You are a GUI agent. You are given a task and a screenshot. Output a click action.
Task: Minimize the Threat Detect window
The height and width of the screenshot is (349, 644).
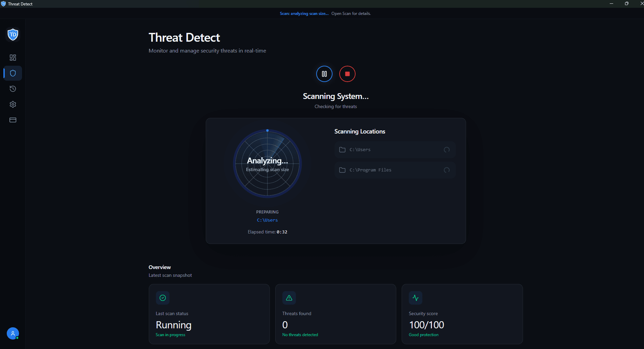pyautogui.click(x=611, y=4)
